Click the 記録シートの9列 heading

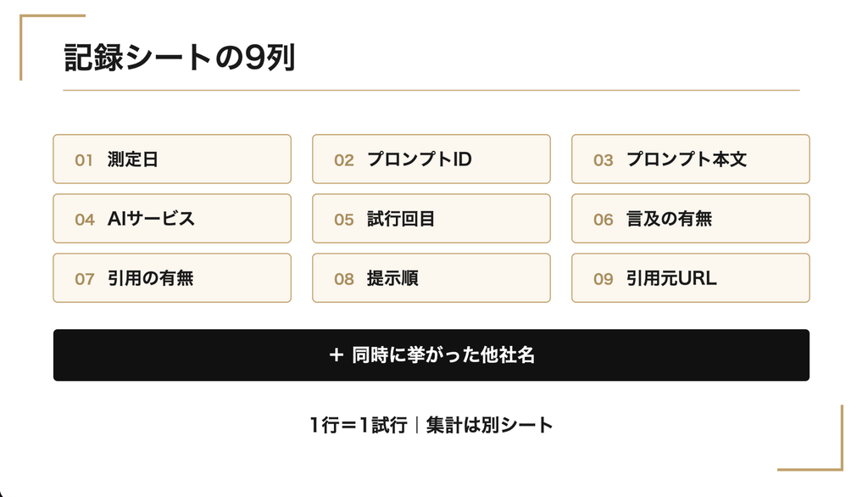(180, 58)
